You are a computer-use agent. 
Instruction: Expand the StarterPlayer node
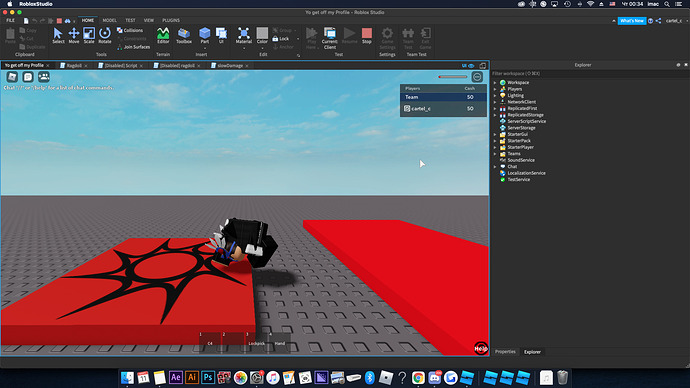(495, 147)
